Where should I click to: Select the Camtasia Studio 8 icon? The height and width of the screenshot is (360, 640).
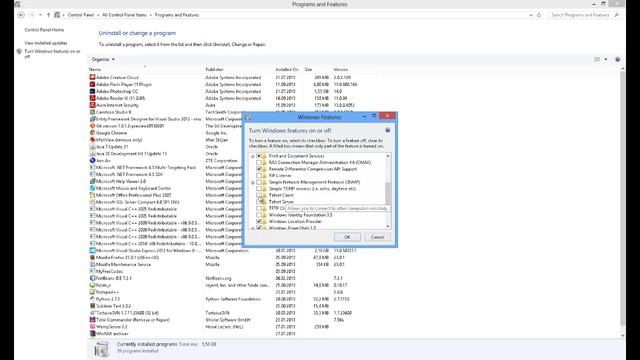pyautogui.click(x=92, y=112)
